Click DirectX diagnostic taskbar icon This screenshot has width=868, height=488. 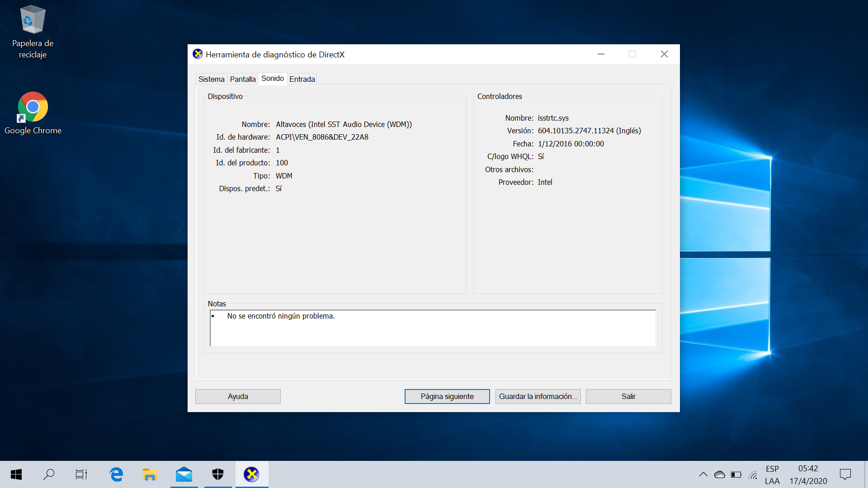(251, 474)
